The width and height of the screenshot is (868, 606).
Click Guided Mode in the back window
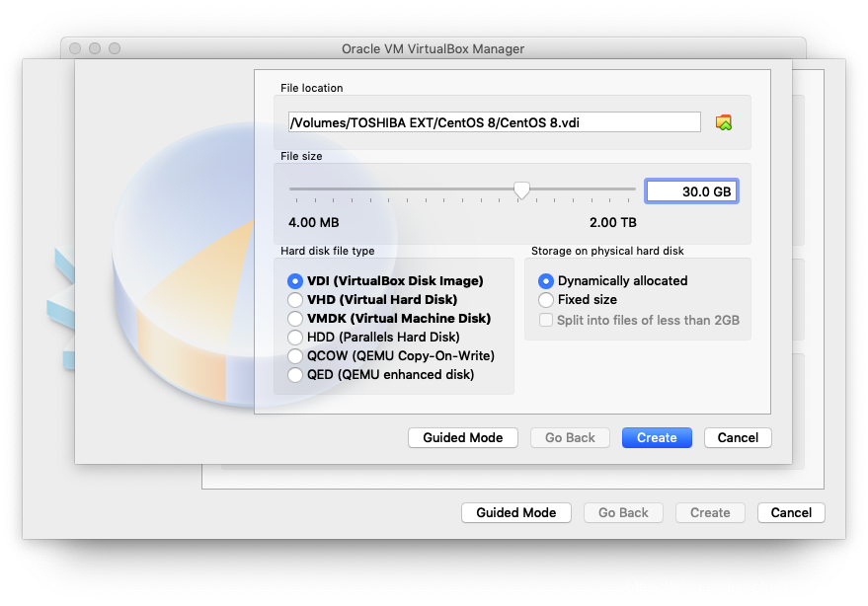click(515, 513)
